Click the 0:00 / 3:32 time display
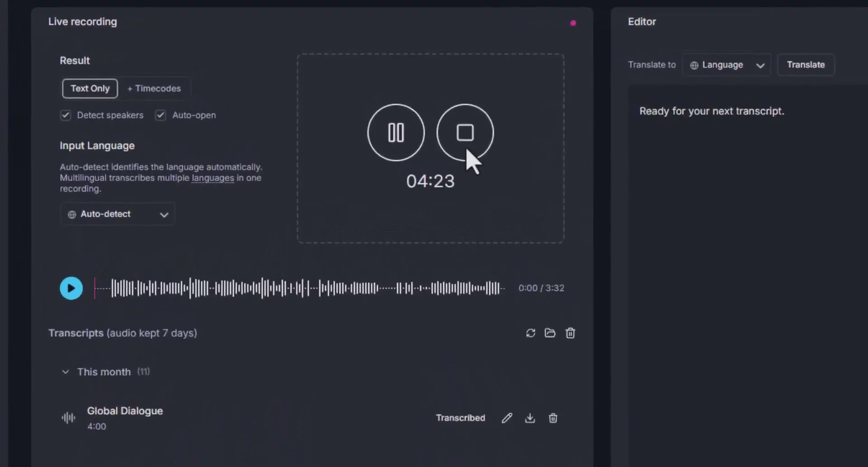The image size is (868, 467). pos(541,288)
